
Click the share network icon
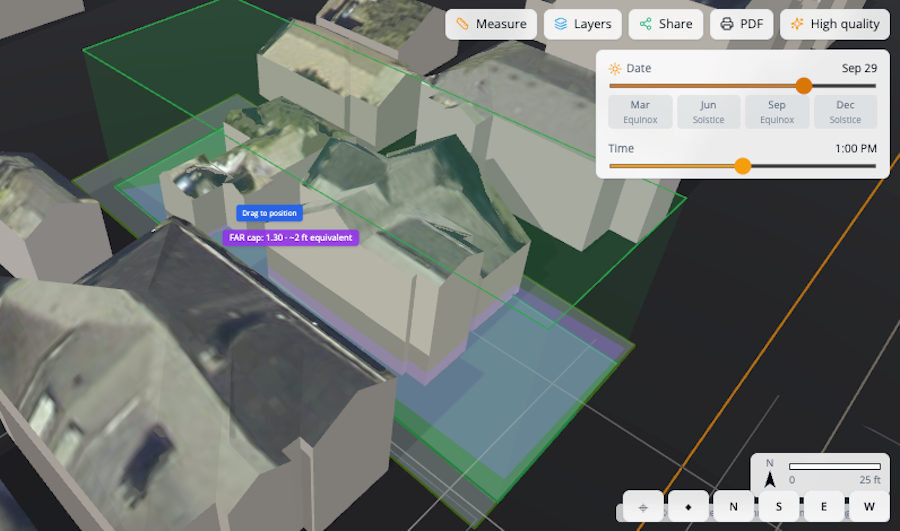[645, 24]
